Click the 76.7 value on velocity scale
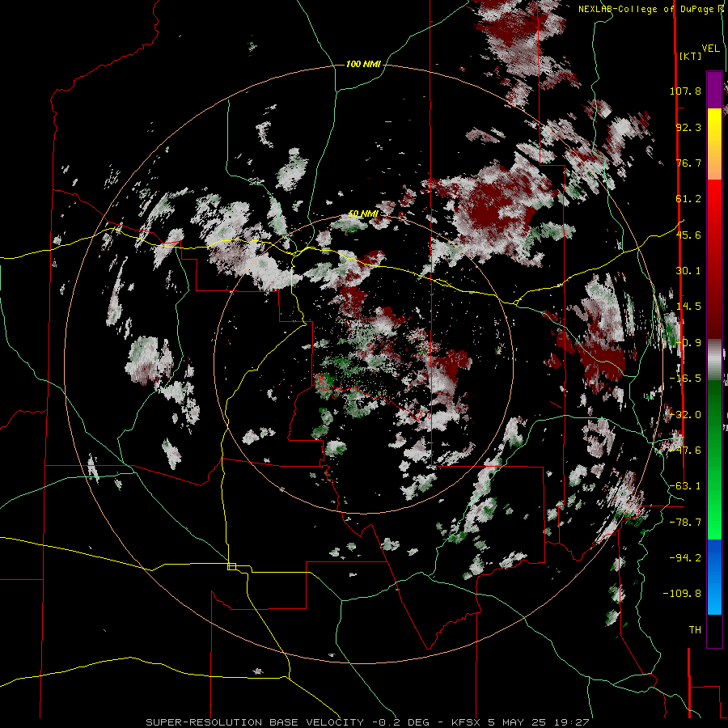This screenshot has height=728, width=728. (688, 163)
